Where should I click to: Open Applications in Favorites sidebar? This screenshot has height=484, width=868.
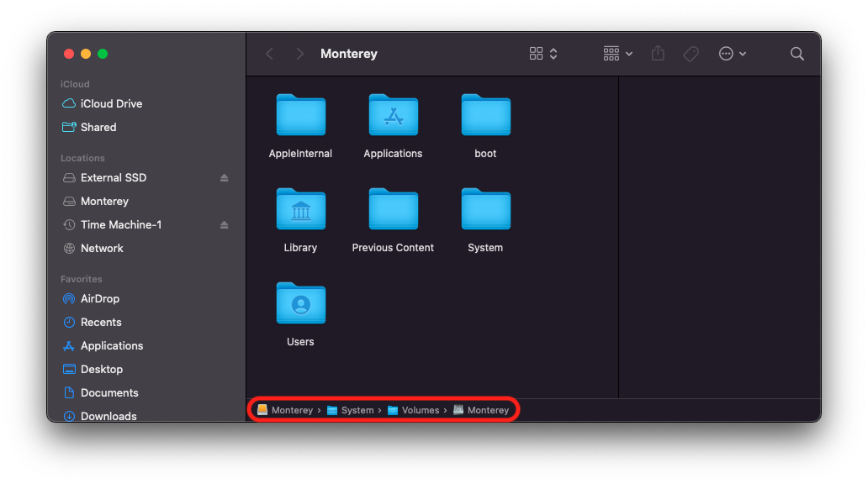[103, 345]
